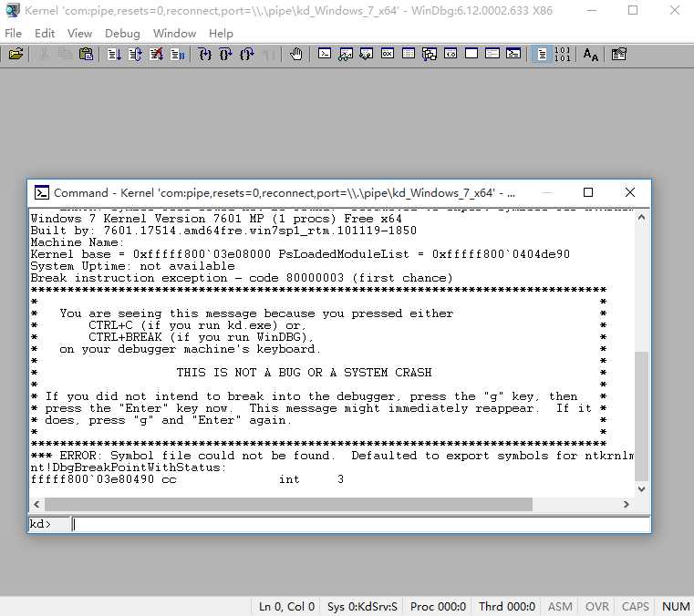Click the Command window scroll up arrow
The width and height of the screenshot is (694, 616).
tap(641, 218)
